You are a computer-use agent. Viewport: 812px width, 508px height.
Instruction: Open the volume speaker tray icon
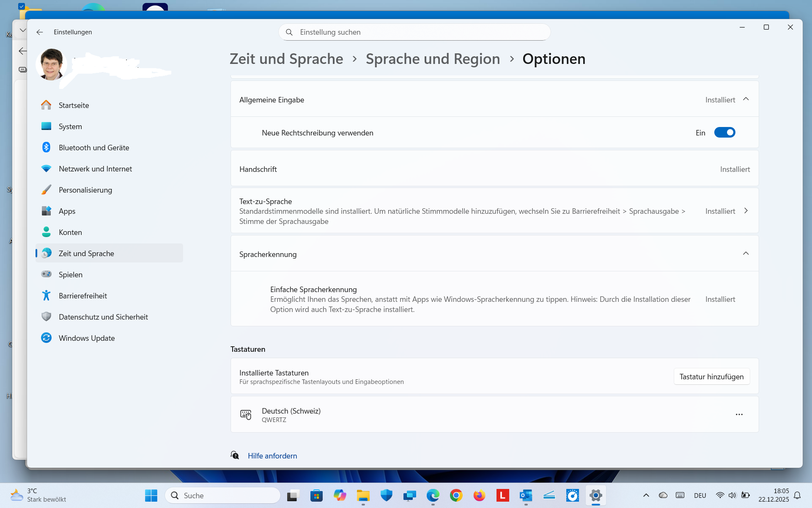[x=732, y=495]
